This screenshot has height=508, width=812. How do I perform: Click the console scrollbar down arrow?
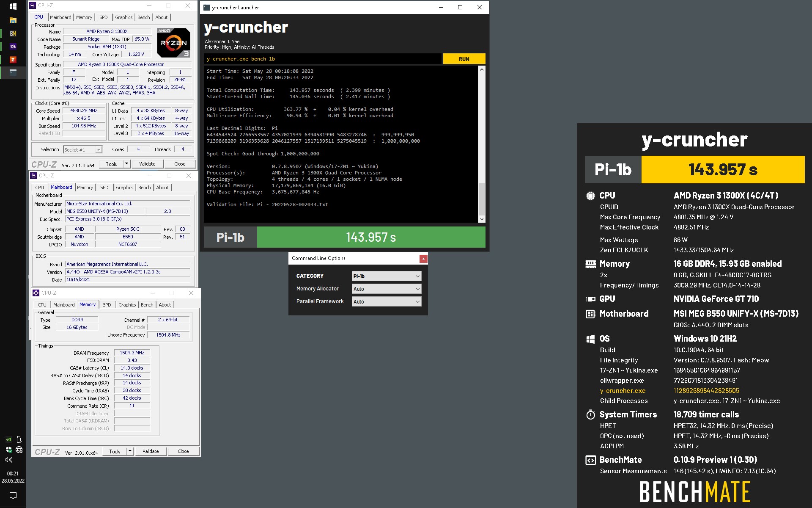[482, 219]
